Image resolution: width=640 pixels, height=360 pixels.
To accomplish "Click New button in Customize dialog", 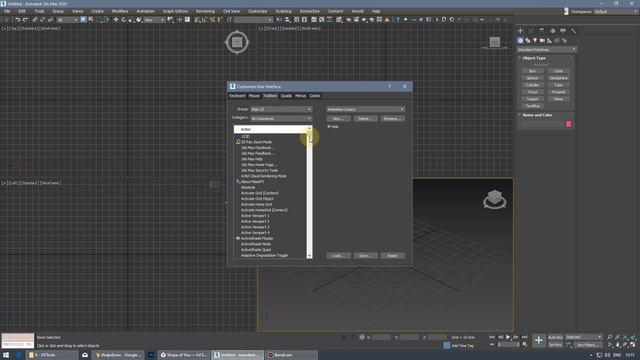I will coord(338,118).
